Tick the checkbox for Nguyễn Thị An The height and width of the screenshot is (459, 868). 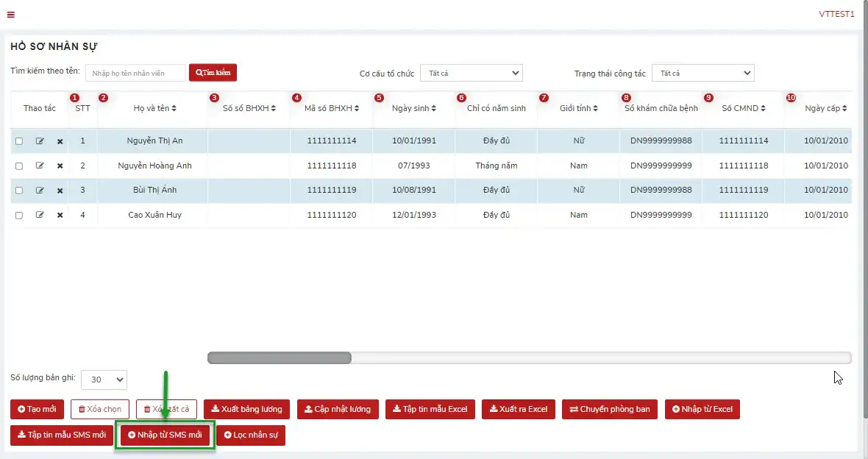pyautogui.click(x=19, y=141)
